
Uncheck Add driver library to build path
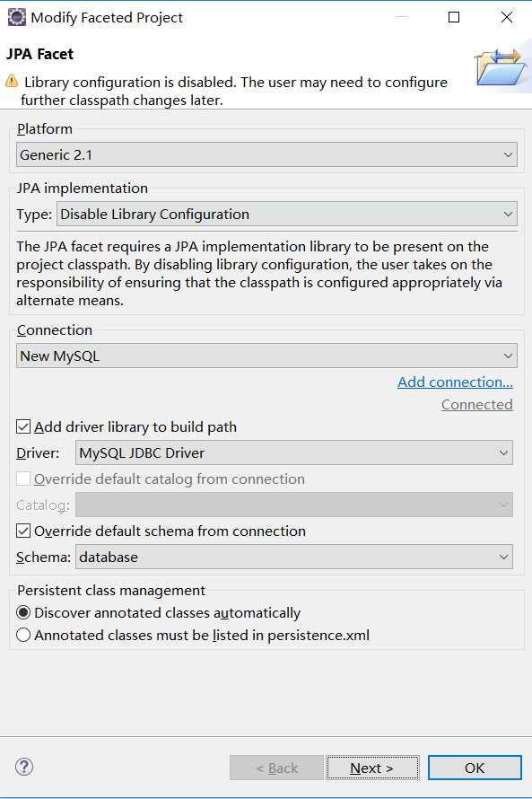(x=23, y=426)
